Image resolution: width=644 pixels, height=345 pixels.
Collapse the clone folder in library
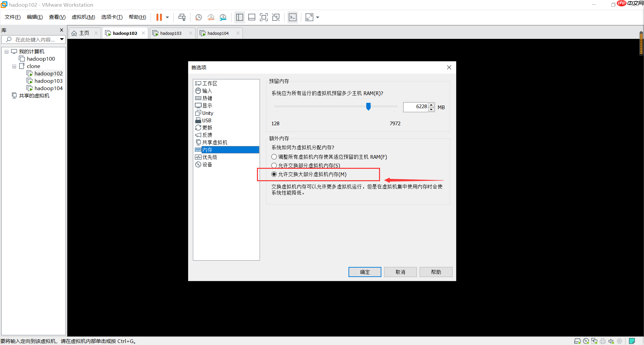coord(14,66)
